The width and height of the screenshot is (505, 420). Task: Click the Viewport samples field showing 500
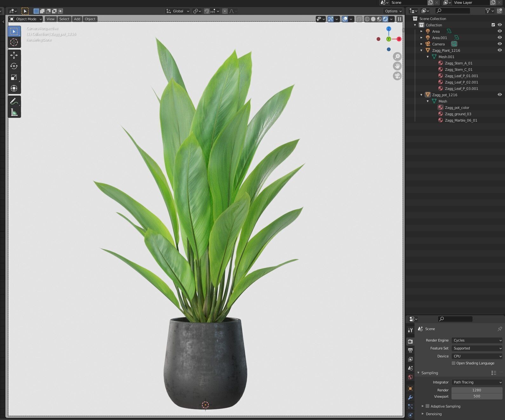click(x=477, y=396)
